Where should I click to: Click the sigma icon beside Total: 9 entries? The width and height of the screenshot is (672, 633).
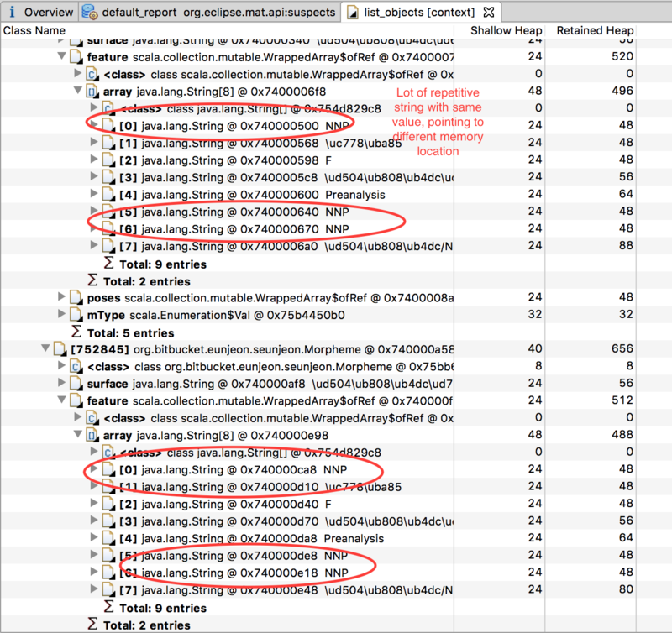(x=107, y=264)
